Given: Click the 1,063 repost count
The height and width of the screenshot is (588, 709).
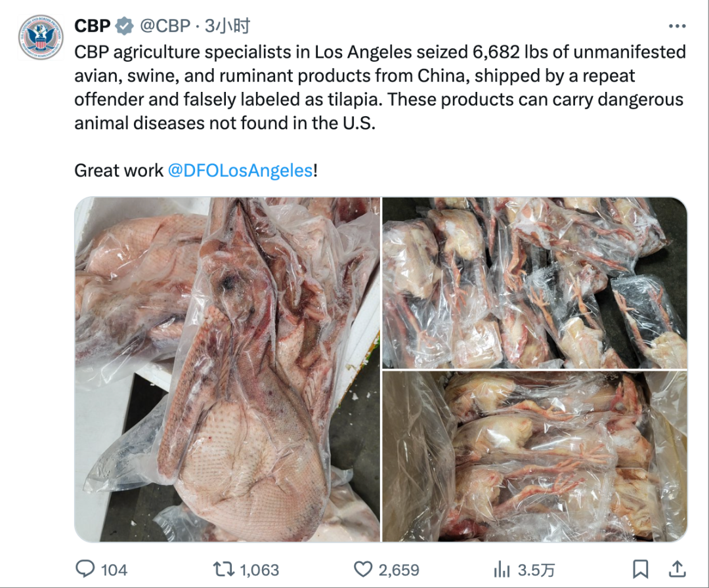Looking at the screenshot, I should (x=259, y=570).
